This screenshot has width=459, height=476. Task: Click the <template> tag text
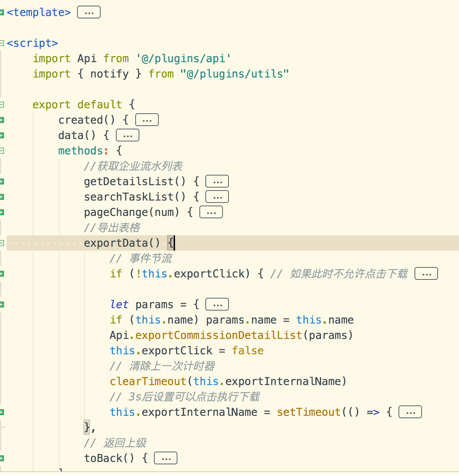[x=39, y=12]
